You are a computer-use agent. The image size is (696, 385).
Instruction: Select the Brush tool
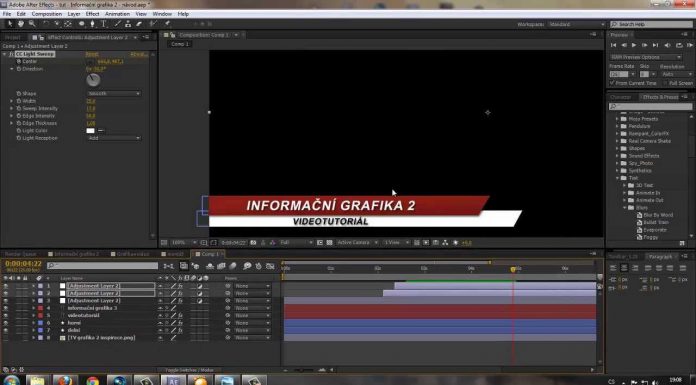point(118,24)
